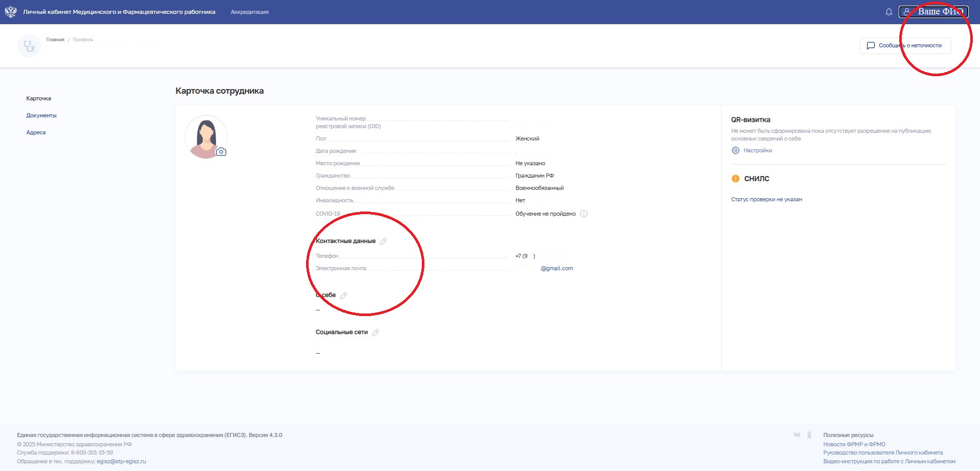
Task: Open VK social network icon in footer
Action: 797,435
